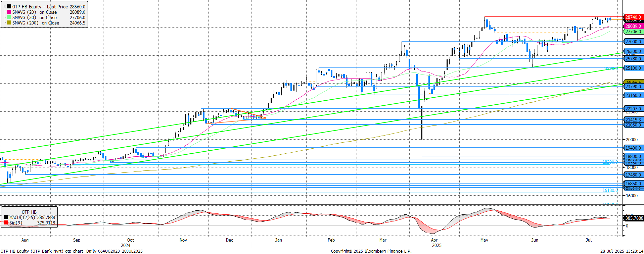This screenshot has height=254, width=644.
Task: Click the 'Nov' month label on time axis
Action: tap(183, 240)
